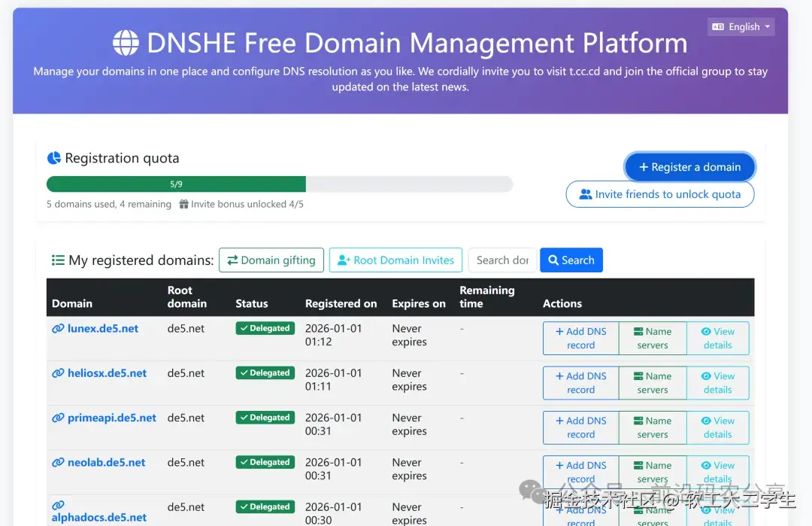Click registered date 2026-01-01 01:11

(x=334, y=379)
